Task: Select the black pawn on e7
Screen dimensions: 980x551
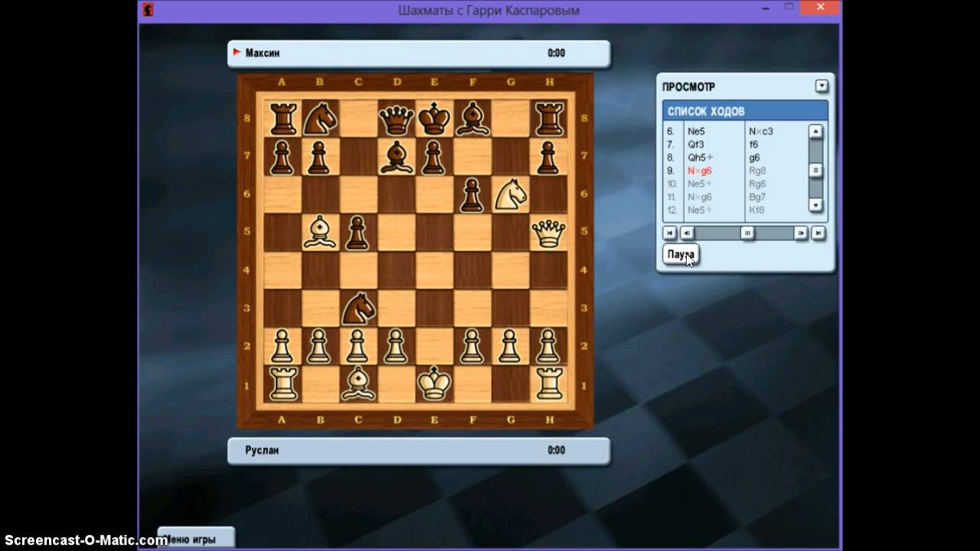Action: 434,157
